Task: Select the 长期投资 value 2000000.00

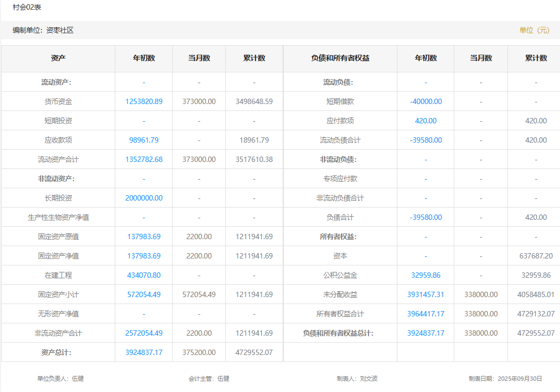Action: tap(144, 198)
